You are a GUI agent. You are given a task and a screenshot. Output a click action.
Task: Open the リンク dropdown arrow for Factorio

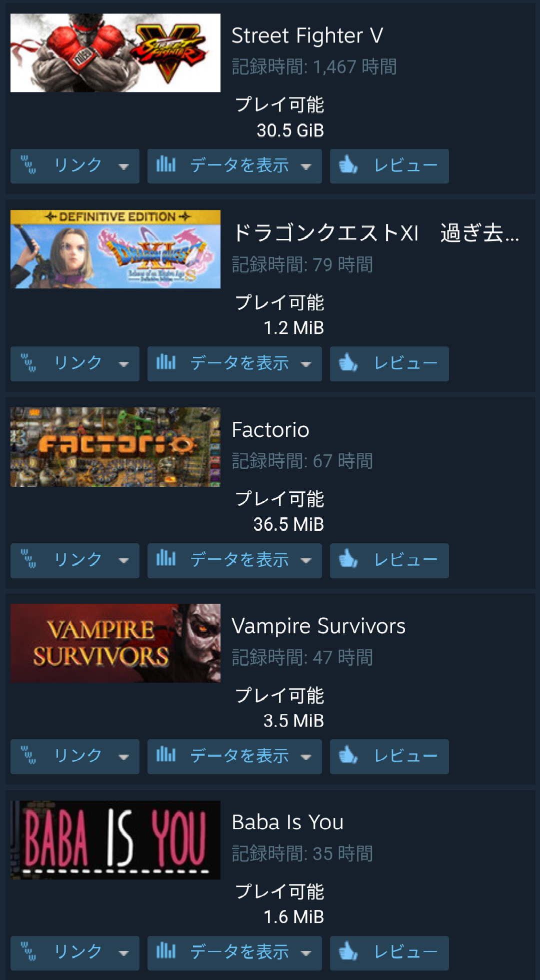click(x=123, y=561)
